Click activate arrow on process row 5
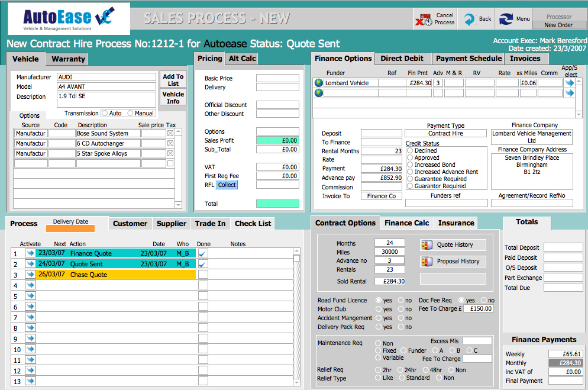This screenshot has height=390, width=588. point(30,295)
